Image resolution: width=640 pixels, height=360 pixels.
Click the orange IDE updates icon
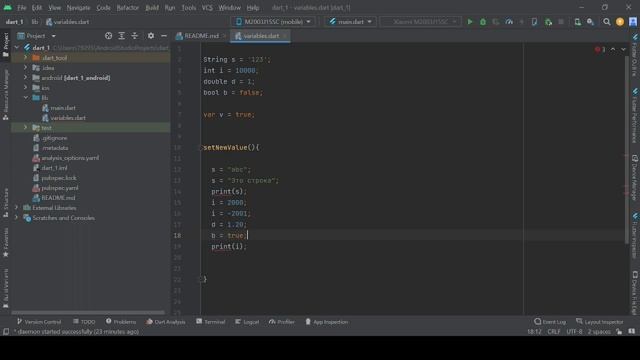(620, 22)
